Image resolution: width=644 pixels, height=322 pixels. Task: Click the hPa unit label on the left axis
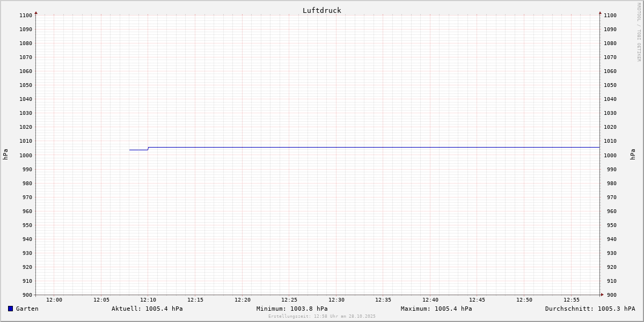[5, 154]
